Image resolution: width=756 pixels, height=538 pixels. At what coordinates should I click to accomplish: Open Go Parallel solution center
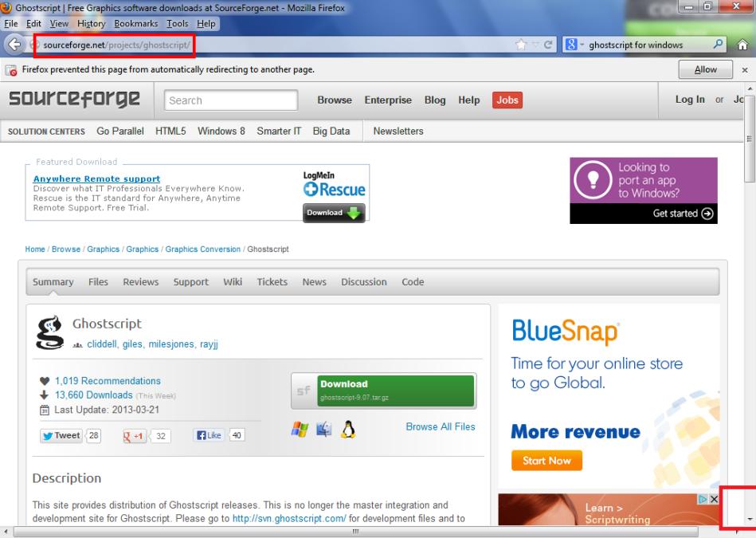pyautogui.click(x=120, y=132)
